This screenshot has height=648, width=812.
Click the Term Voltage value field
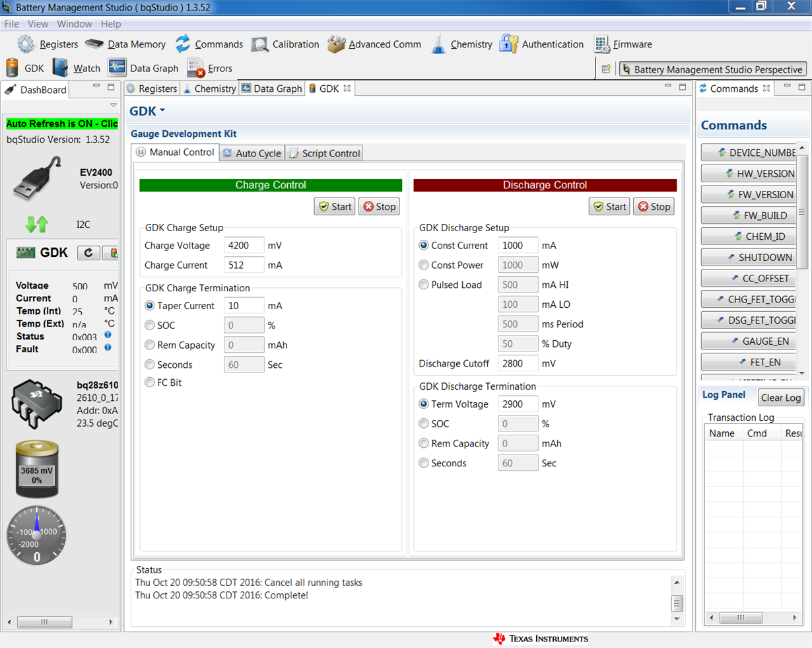pos(518,404)
